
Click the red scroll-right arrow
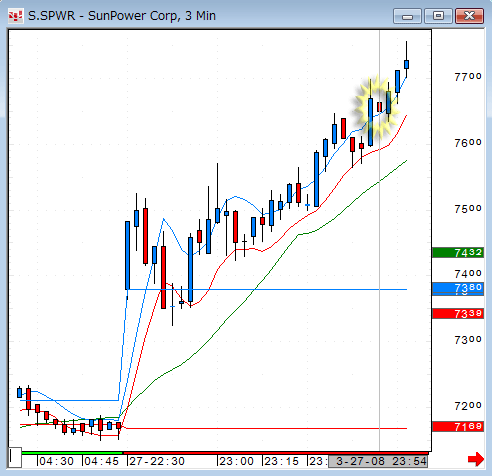[x=476, y=459]
